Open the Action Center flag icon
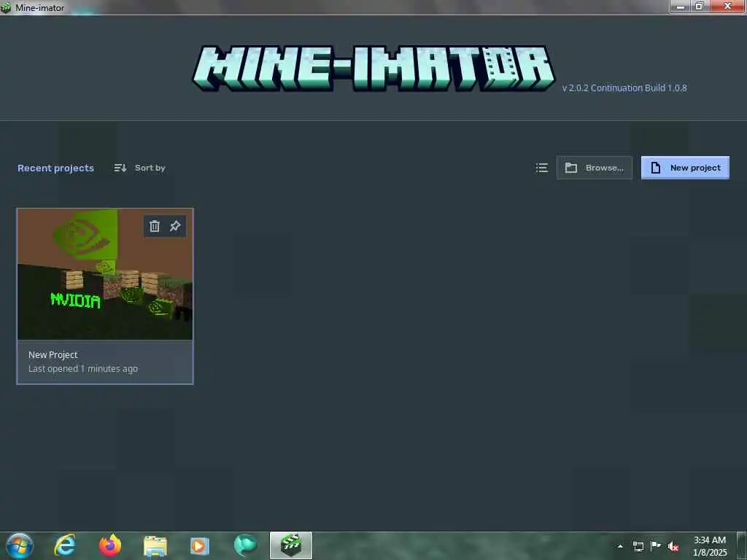The image size is (747, 560). tap(656, 545)
